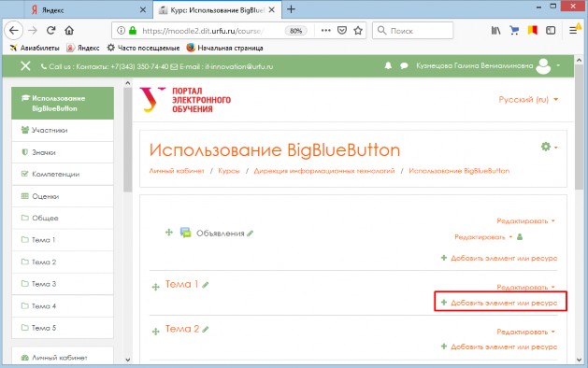
Task: Click the shopping cart extension icon
Action: click(514, 31)
